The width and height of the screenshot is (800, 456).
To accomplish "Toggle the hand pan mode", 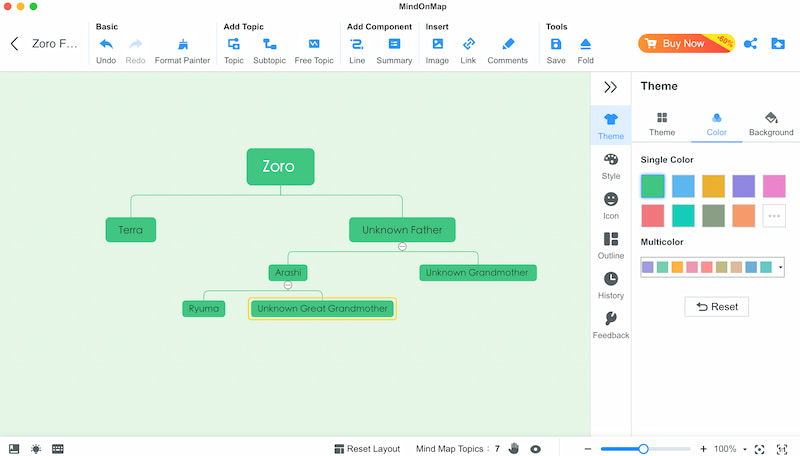I will [x=514, y=449].
